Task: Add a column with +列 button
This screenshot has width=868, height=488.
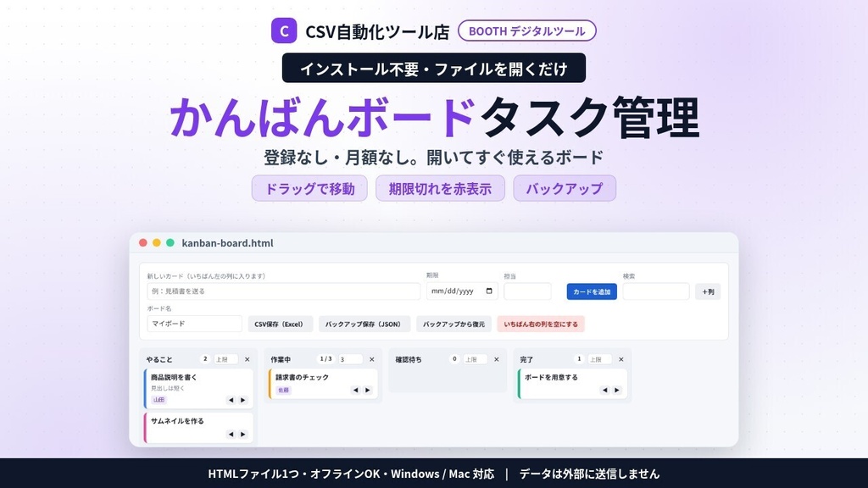Action: (708, 291)
